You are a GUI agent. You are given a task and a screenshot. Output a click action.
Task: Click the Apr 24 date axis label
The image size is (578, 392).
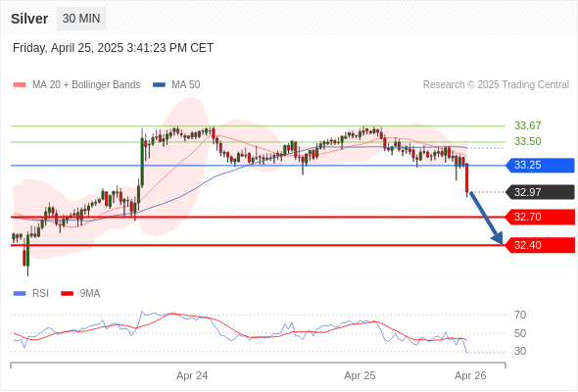(x=192, y=375)
